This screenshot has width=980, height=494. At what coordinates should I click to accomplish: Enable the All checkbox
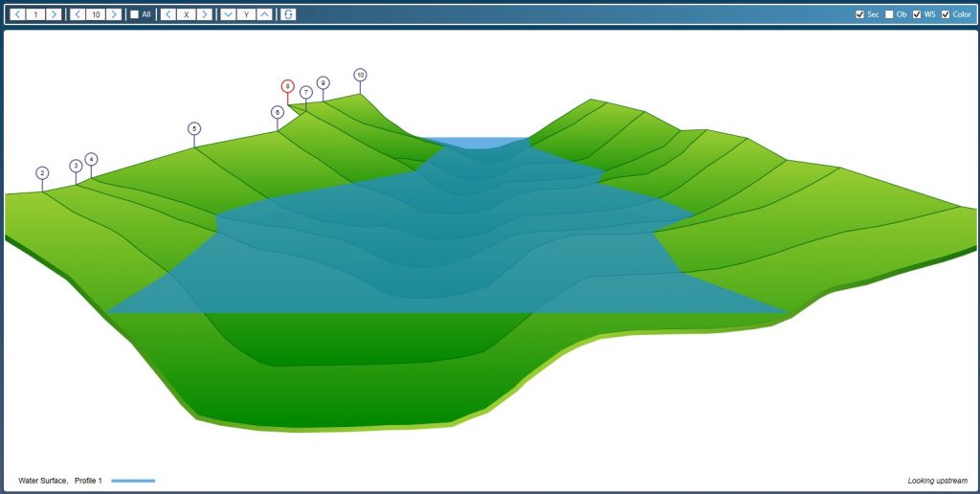(x=135, y=14)
